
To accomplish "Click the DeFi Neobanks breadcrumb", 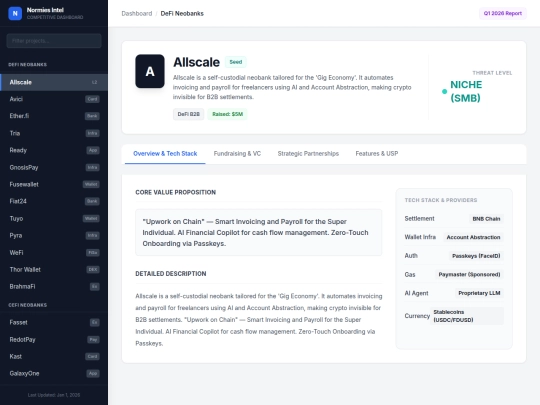I will coord(182,13).
